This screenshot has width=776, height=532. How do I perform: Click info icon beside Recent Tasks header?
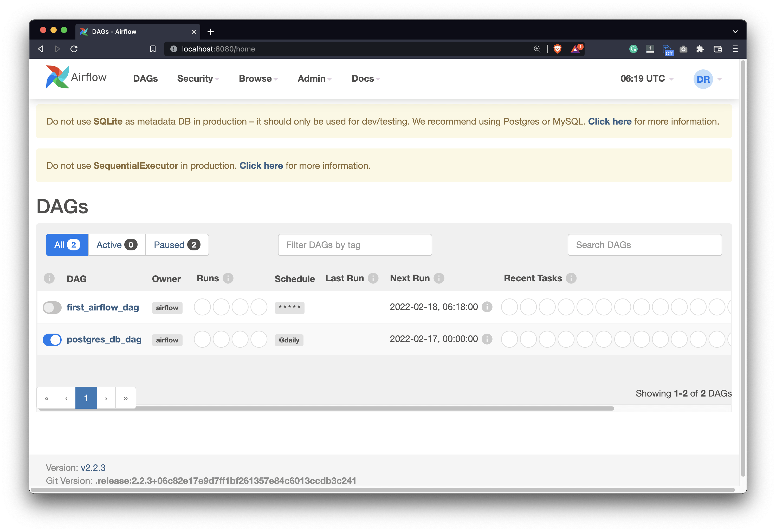click(571, 278)
